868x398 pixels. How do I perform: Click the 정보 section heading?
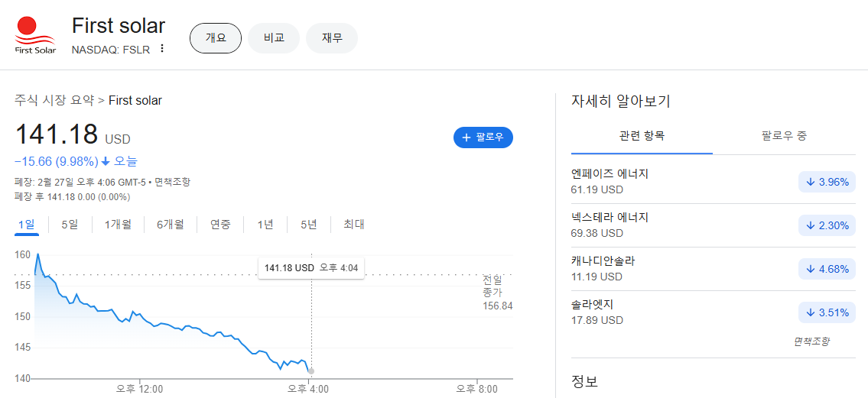click(x=584, y=381)
